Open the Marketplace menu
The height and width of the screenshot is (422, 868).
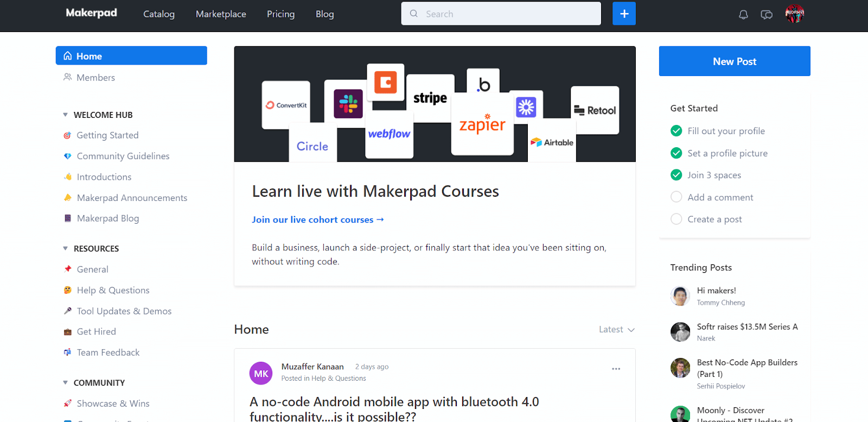click(221, 14)
